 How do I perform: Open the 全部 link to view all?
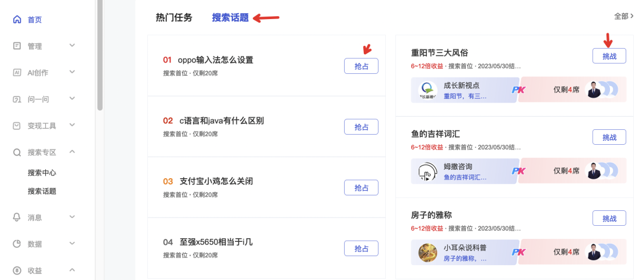pyautogui.click(x=623, y=17)
